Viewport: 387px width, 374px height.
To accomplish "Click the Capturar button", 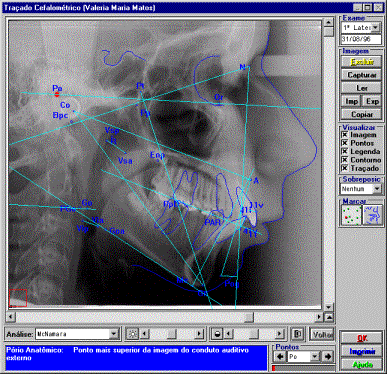I will [x=362, y=75].
